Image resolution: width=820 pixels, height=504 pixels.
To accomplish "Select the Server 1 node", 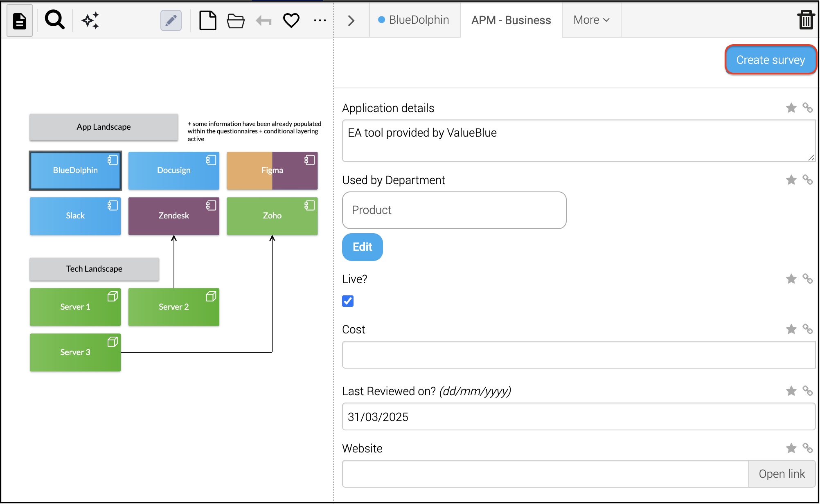I will tap(75, 307).
